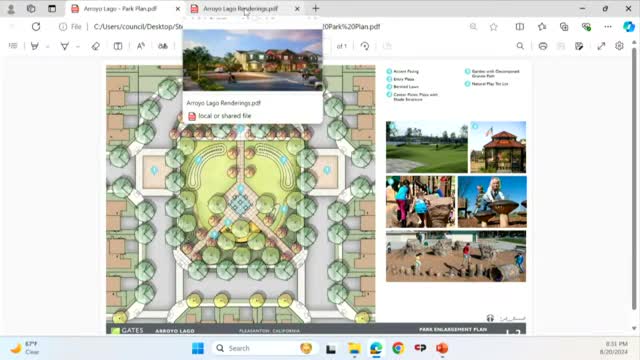Enter PDF full screen mode
The height and width of the screenshot is (360, 640).
coord(601,46)
